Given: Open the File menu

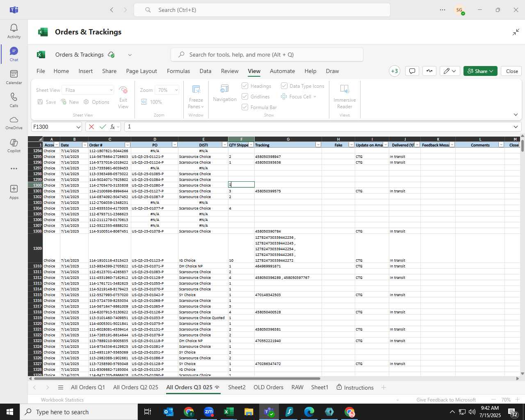Looking at the screenshot, I should click(41, 71).
